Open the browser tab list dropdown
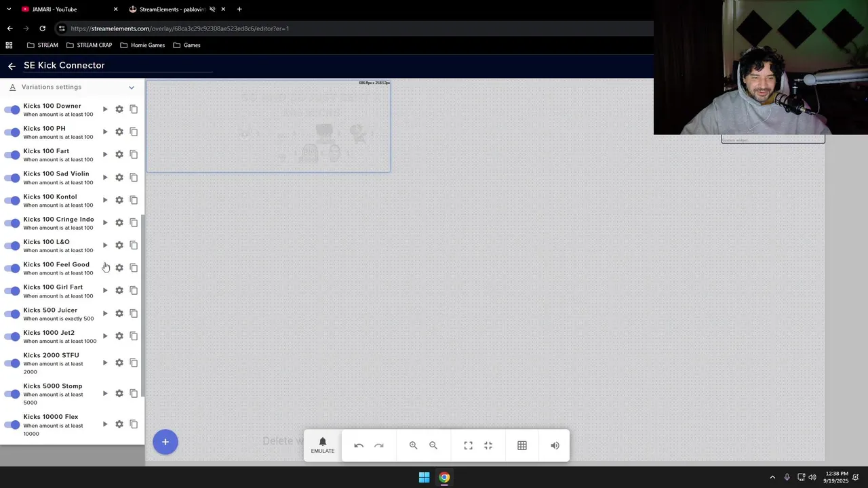The width and height of the screenshot is (868, 488). (x=9, y=9)
